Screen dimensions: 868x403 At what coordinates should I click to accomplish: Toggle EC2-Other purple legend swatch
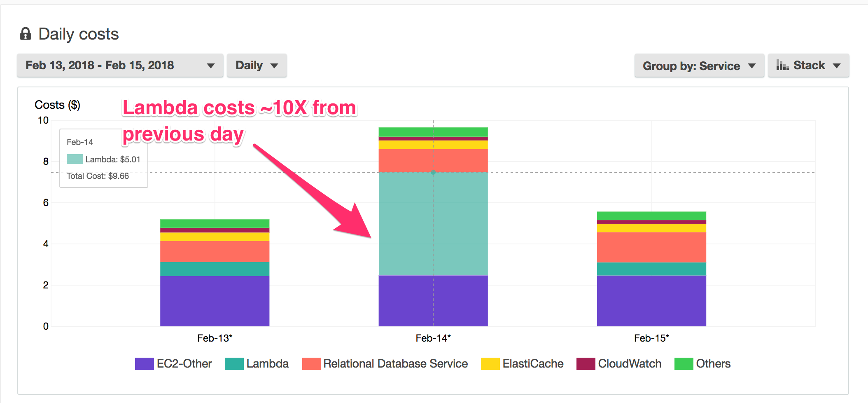pos(144,364)
